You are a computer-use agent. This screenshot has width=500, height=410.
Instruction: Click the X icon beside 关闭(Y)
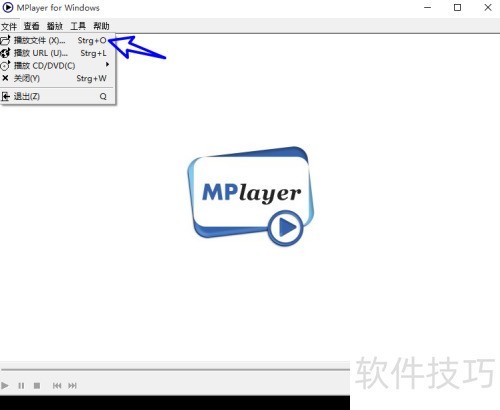5,78
